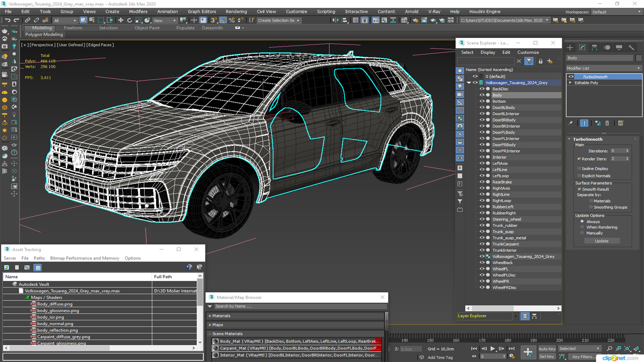Click the large Set Keys plus-key button
644x362 pixels.
[x=528, y=352]
